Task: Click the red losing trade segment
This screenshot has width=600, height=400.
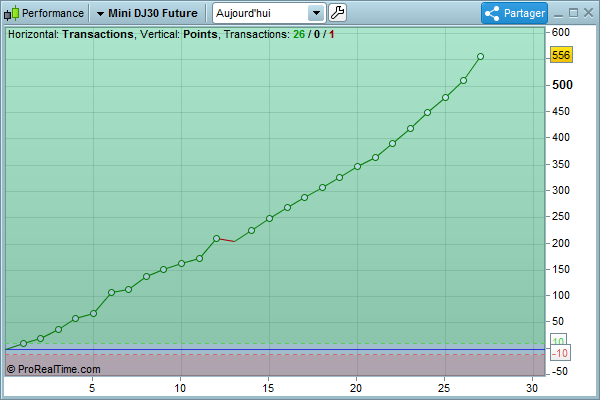Action: click(225, 240)
